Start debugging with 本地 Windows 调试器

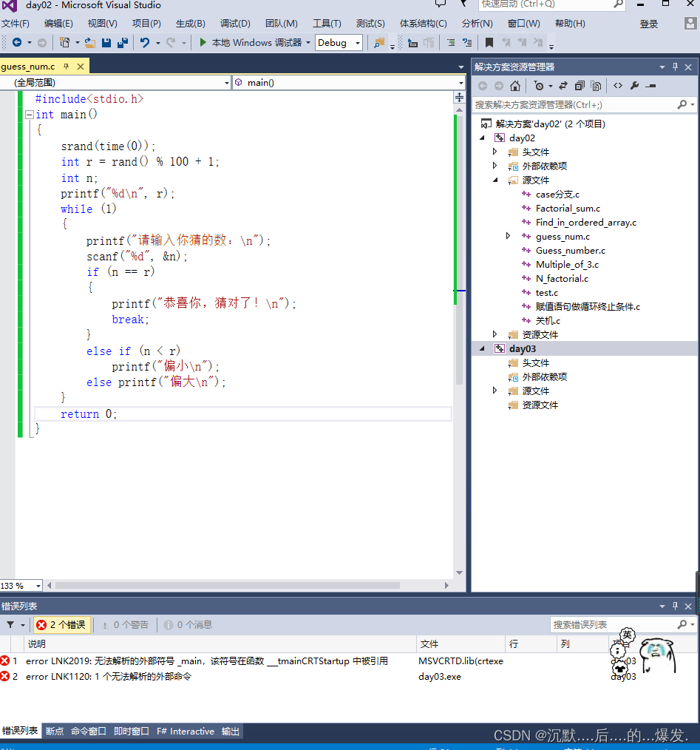(254, 43)
